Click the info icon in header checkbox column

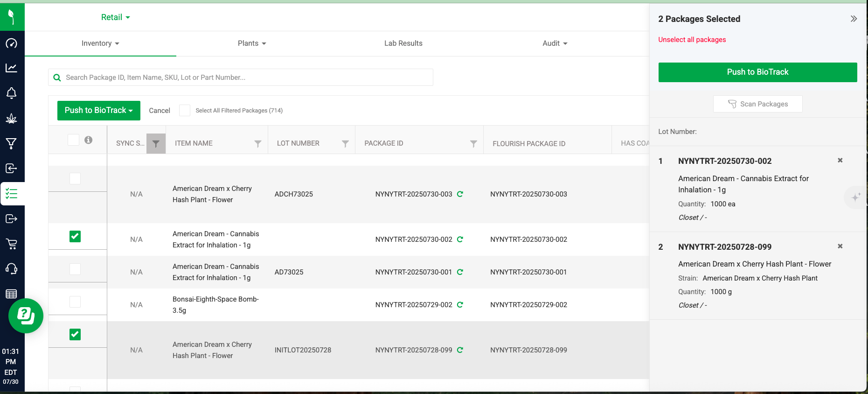point(88,140)
